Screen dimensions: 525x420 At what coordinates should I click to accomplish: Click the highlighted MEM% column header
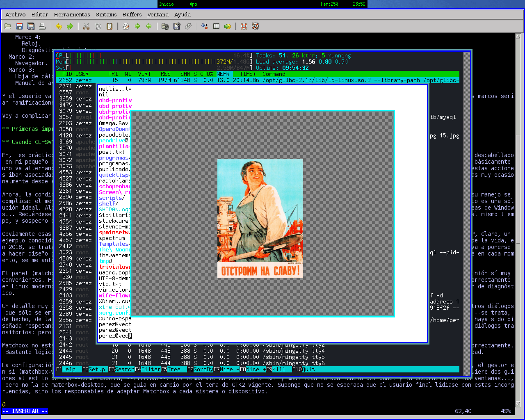pyautogui.click(x=223, y=74)
